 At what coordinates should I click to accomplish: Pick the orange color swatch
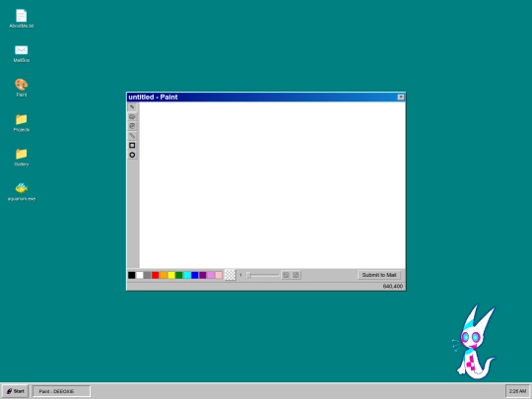[164, 275]
